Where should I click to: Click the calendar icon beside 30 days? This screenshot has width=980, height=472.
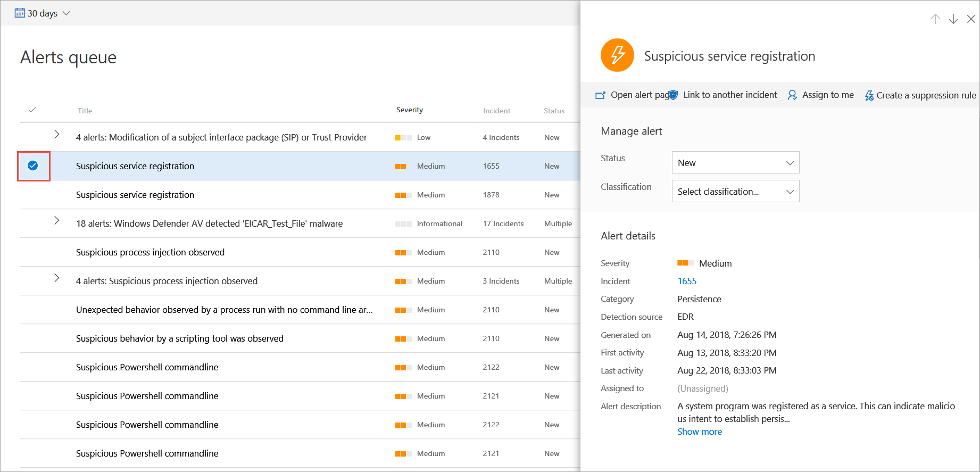point(20,13)
